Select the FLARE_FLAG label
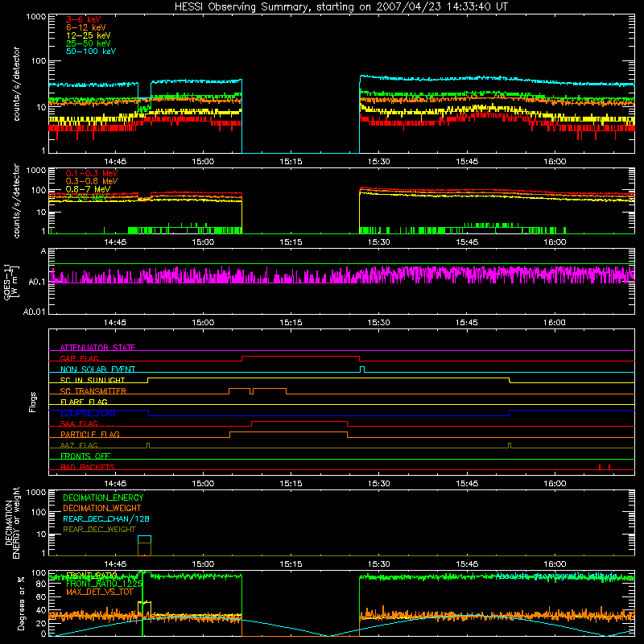644x644 pixels. (x=84, y=402)
